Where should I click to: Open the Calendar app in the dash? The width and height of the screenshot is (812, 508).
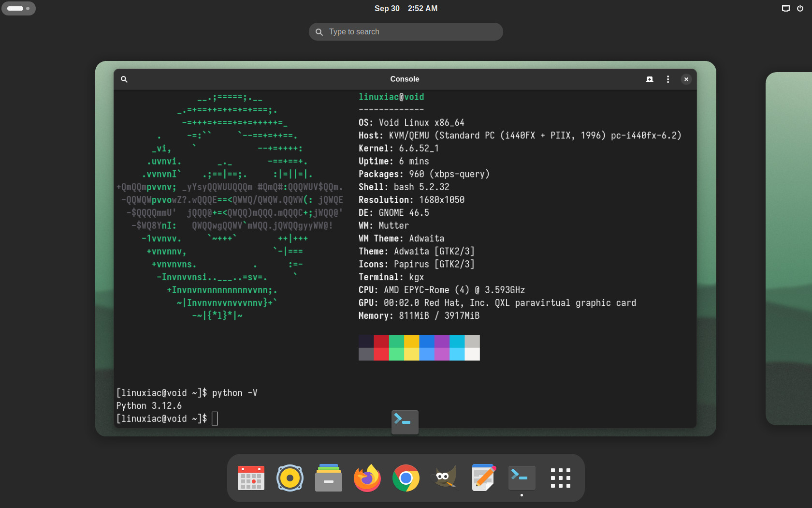(x=251, y=478)
